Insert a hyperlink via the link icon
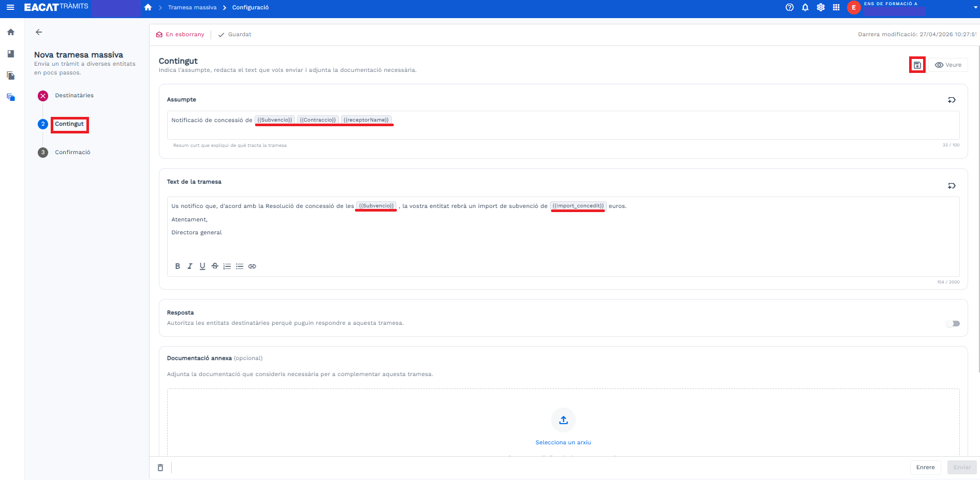980x480 pixels. (252, 266)
